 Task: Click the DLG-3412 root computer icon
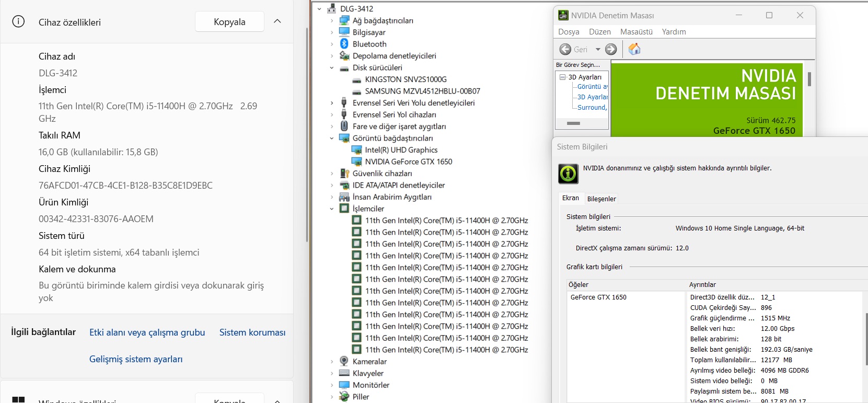tap(331, 8)
